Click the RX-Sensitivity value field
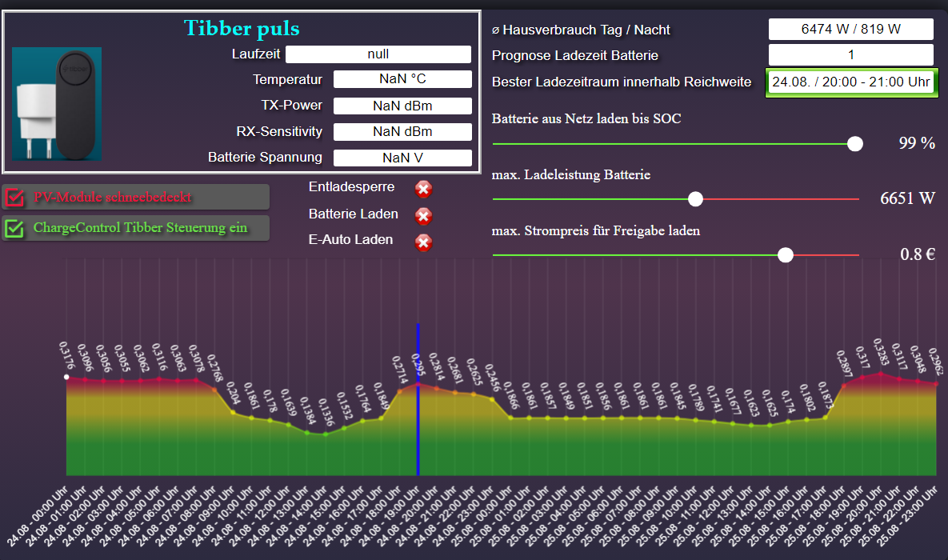 point(402,132)
